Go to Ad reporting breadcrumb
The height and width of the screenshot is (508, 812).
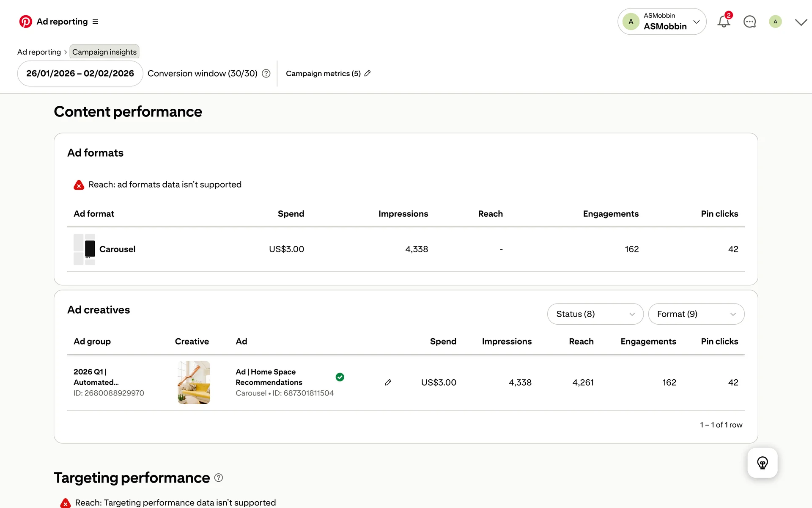pyautogui.click(x=39, y=52)
